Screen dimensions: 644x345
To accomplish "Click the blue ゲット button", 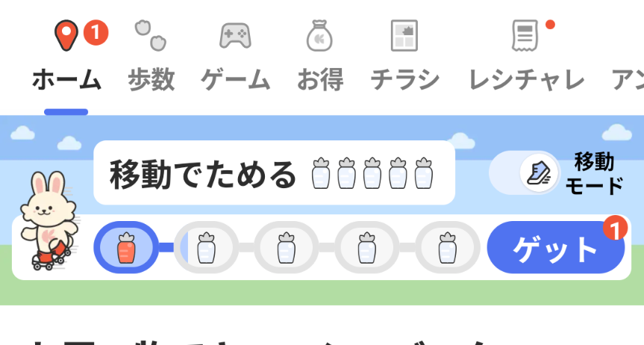I will tap(556, 247).
